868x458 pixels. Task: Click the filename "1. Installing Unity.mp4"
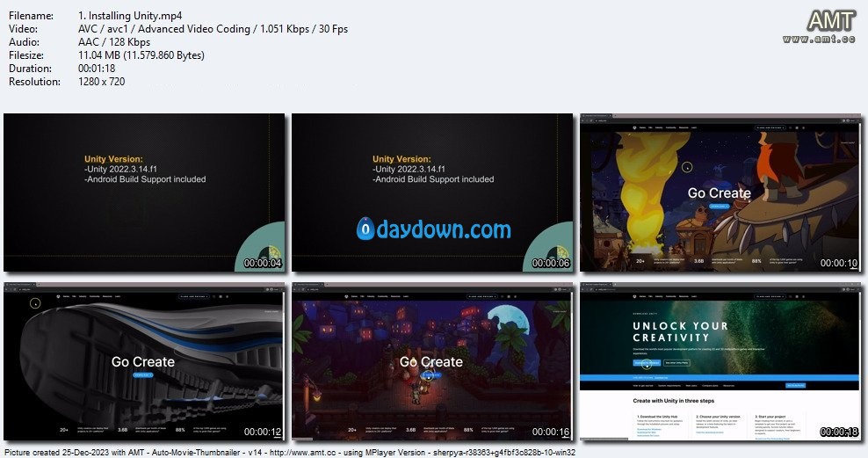(130, 16)
